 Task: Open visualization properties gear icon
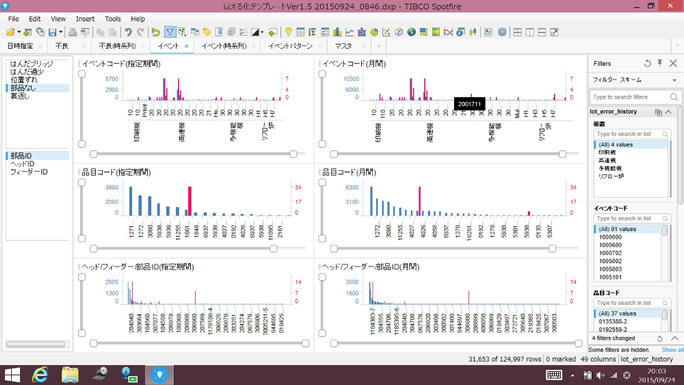click(502, 32)
